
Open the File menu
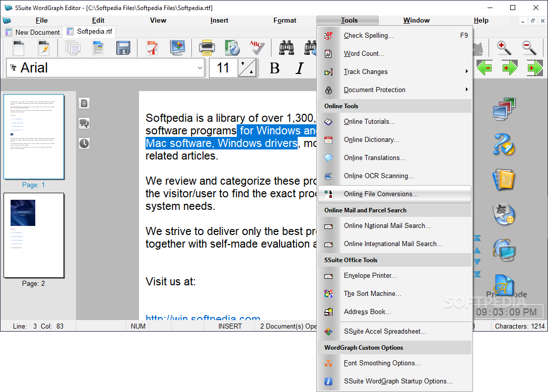(x=42, y=20)
